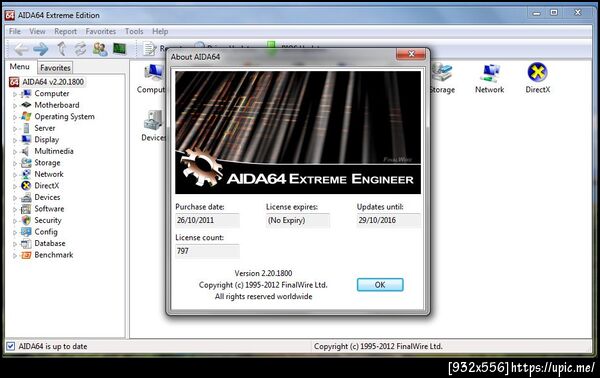
Task: Expand the Computer tree node arrow
Action: click(x=15, y=94)
